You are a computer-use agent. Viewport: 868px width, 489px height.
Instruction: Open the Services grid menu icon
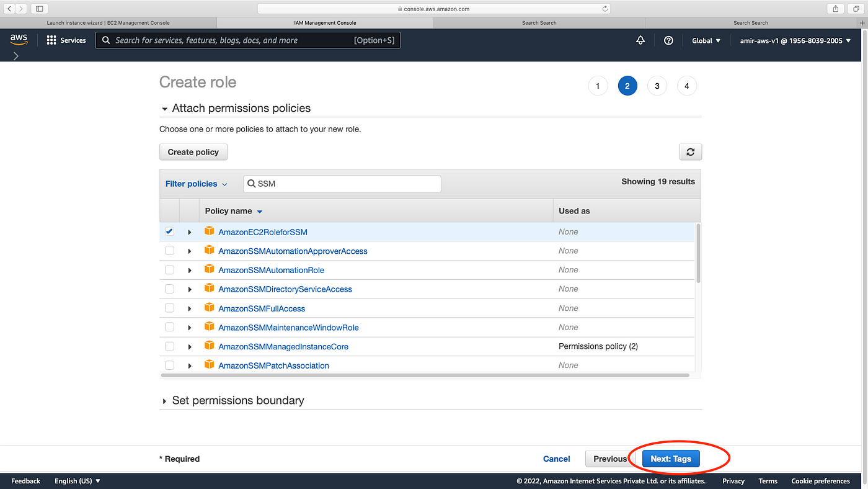pos(51,40)
